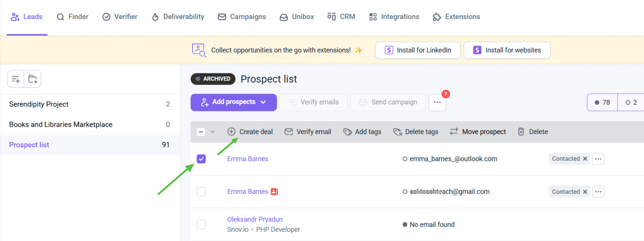Filter by the 78 filled-dot status
644x241 pixels.
[602, 102]
